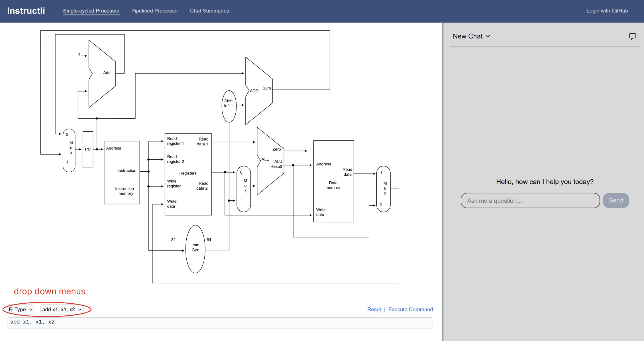644x341 pixels.
Task: Click the Mux feeding the ALU
Action: pos(244,189)
